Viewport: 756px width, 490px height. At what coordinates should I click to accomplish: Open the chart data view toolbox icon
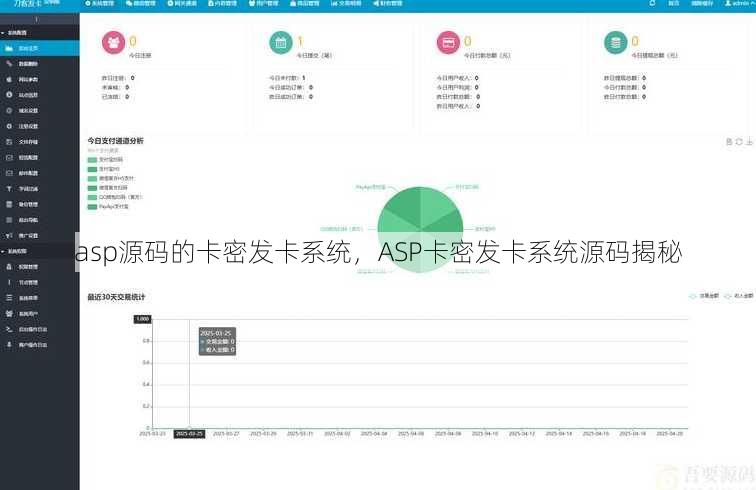pos(729,141)
